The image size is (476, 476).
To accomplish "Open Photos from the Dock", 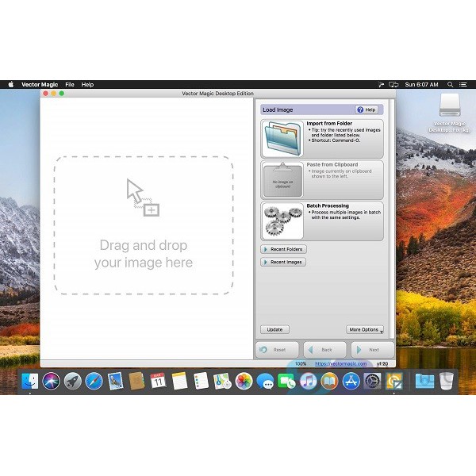I will tap(244, 381).
